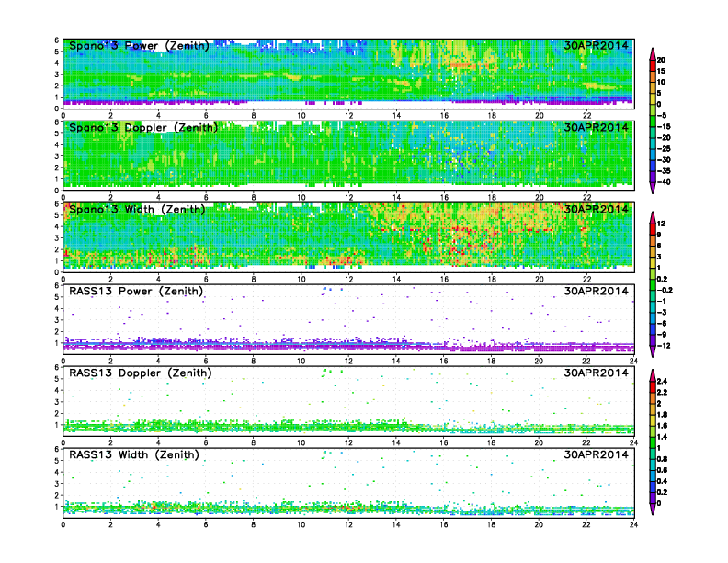Image resolution: width=728 pixels, height=563 pixels.
Task: Click the "RASS13 Power (Zenith)" panel title
Action: point(136,292)
